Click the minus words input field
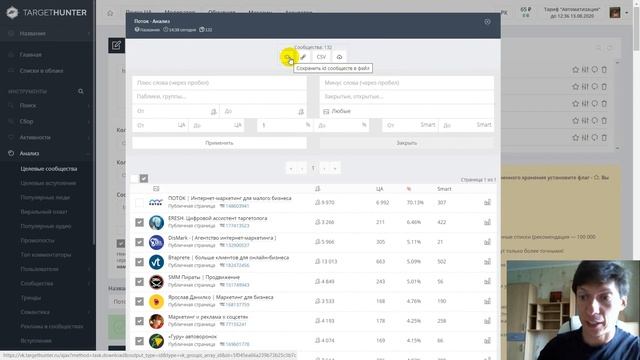Viewport: 640px width, 360px height. tap(407, 83)
